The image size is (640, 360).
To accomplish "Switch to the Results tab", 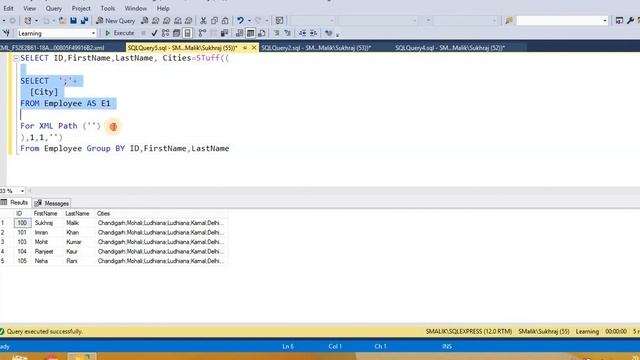I will pyautogui.click(x=15, y=202).
